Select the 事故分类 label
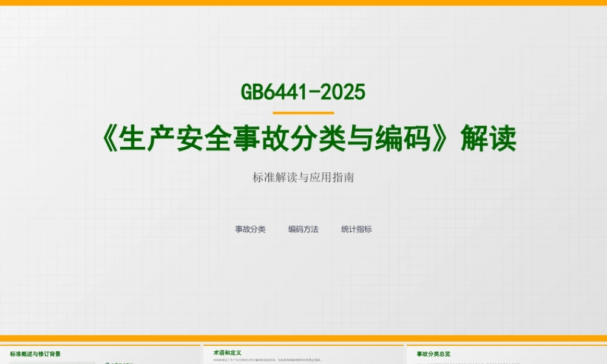 250,229
